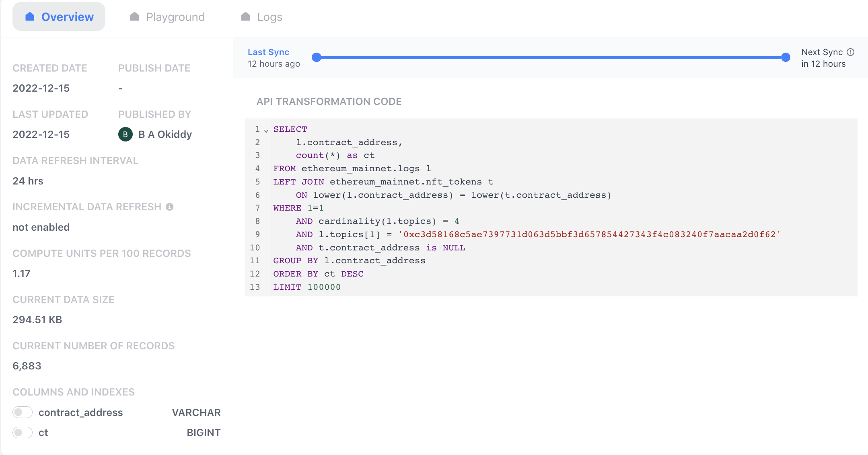Click the Logs tab icon

(246, 16)
